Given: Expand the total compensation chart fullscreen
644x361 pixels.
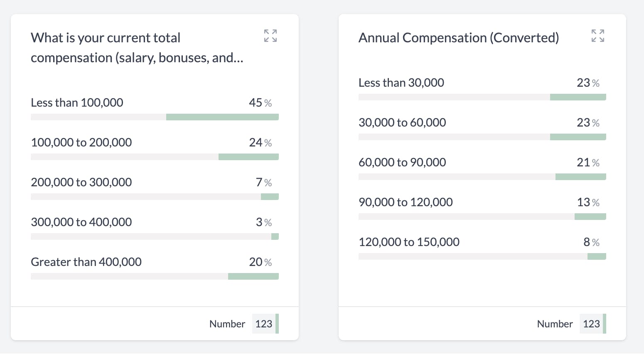Looking at the screenshot, I should (x=270, y=36).
